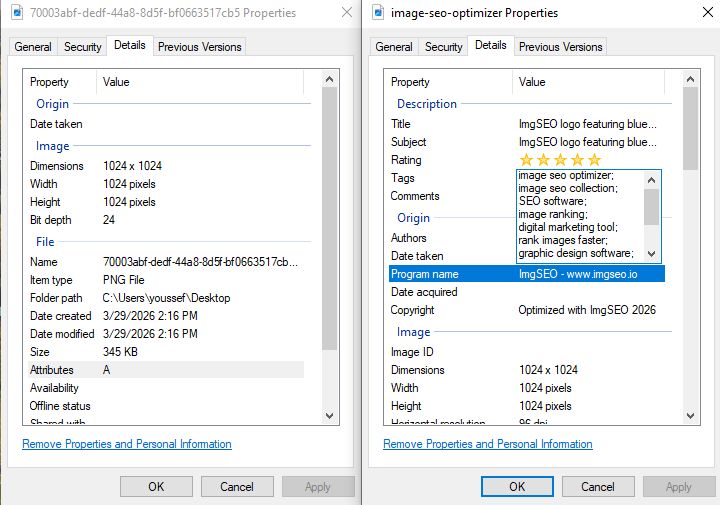Click Dimensions row in left window
The image size is (720, 505).
[166, 166]
